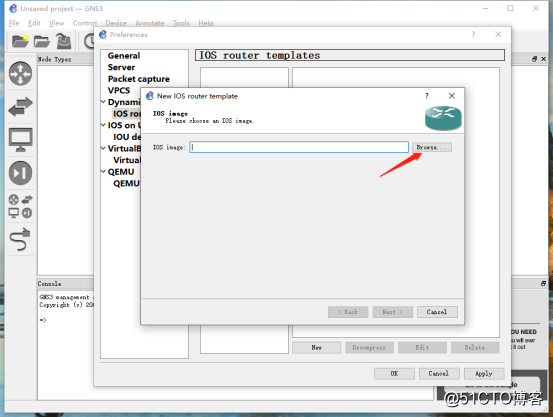Cancel the New IOS router template wizard

pos(437,312)
